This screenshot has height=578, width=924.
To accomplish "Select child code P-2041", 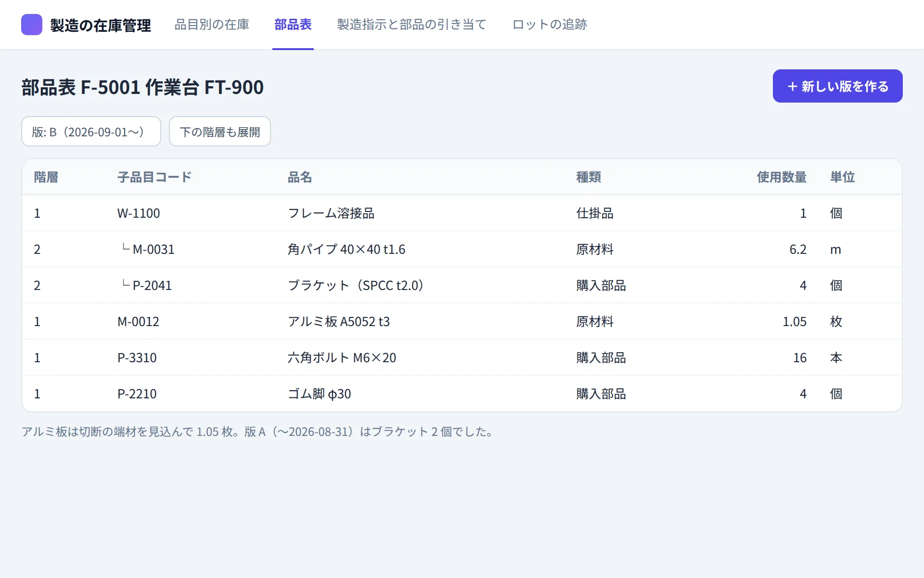I will click(x=152, y=286).
